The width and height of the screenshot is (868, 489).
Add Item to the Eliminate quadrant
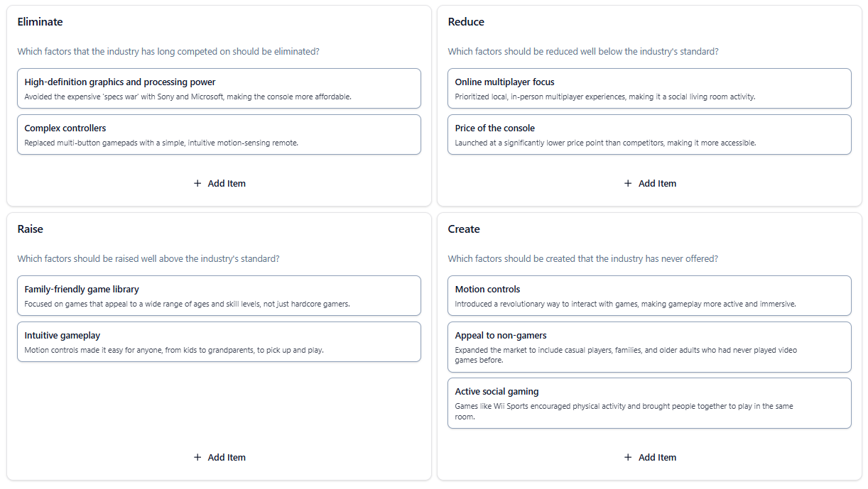pyautogui.click(x=219, y=183)
